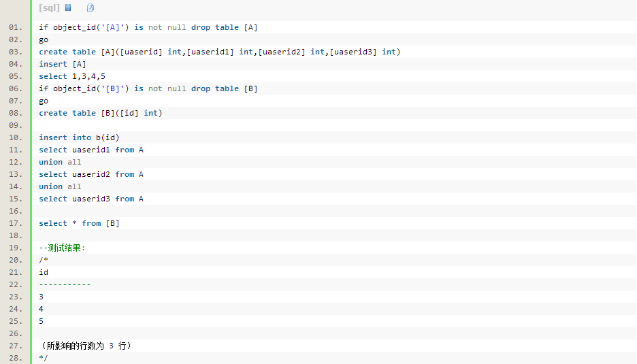The width and height of the screenshot is (637, 364).
Task: Click line number 17 in the gutter
Action: click(x=16, y=223)
